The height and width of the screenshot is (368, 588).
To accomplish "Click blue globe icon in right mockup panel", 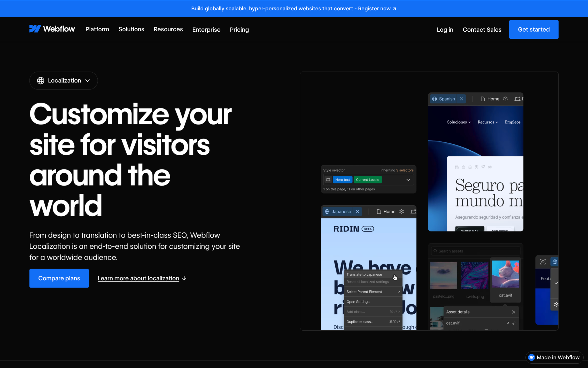I will pyautogui.click(x=555, y=262).
